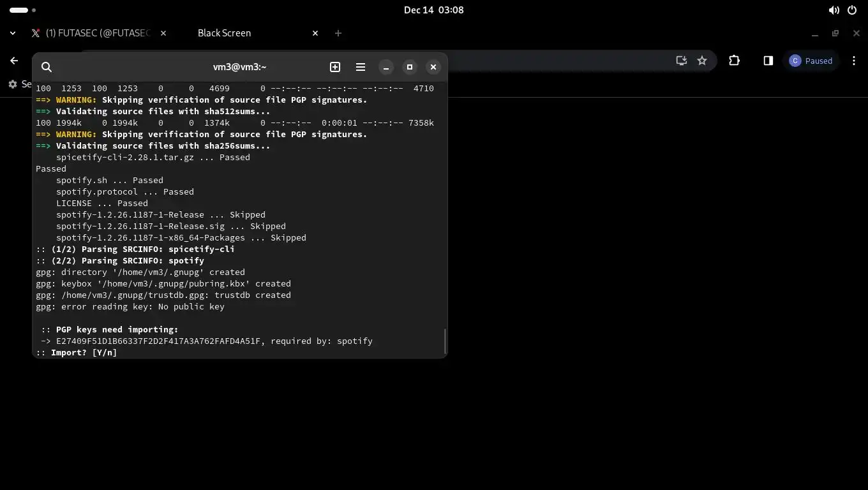Open the Dec 14 03:08 clock calendar

point(434,10)
